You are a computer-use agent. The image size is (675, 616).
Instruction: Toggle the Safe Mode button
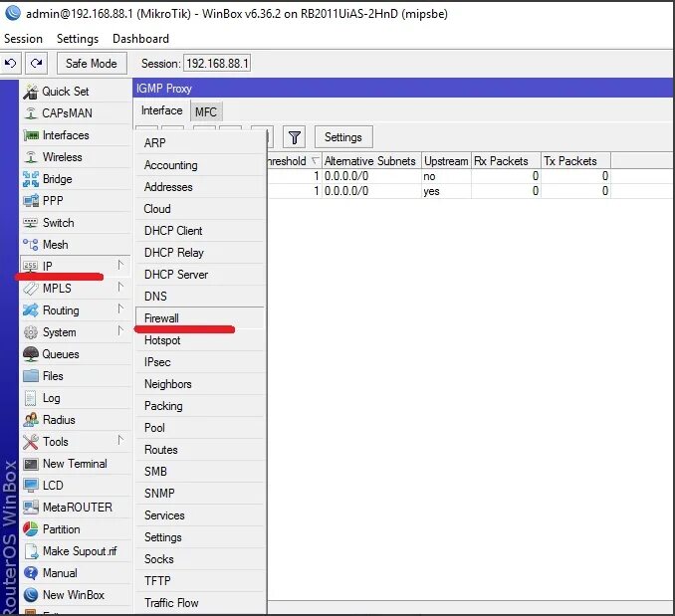point(92,64)
